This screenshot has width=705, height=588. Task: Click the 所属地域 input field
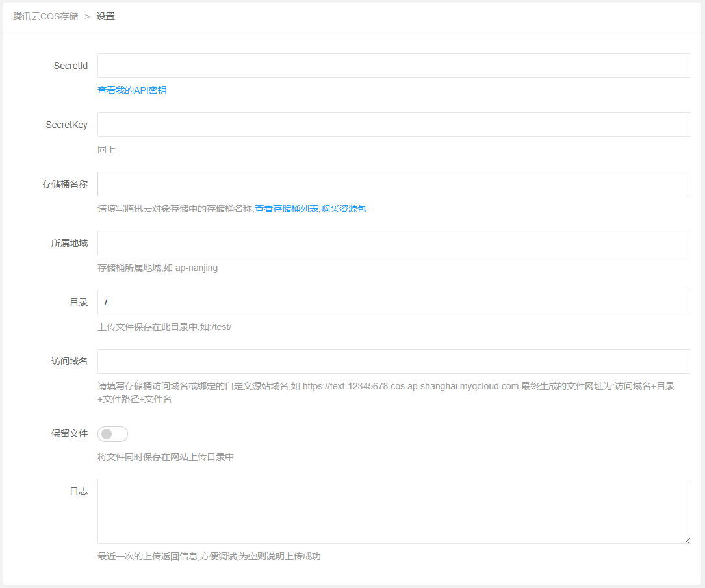tap(394, 243)
